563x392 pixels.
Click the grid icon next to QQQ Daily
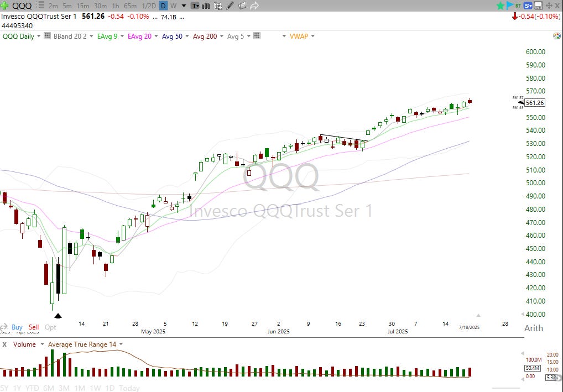pyautogui.click(x=47, y=36)
